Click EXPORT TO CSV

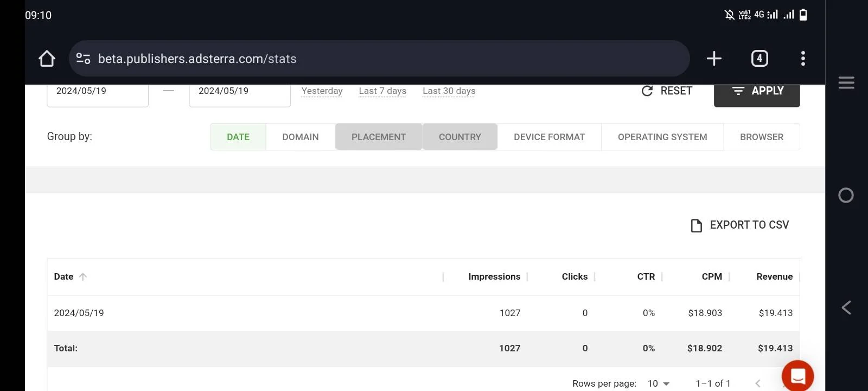point(740,225)
